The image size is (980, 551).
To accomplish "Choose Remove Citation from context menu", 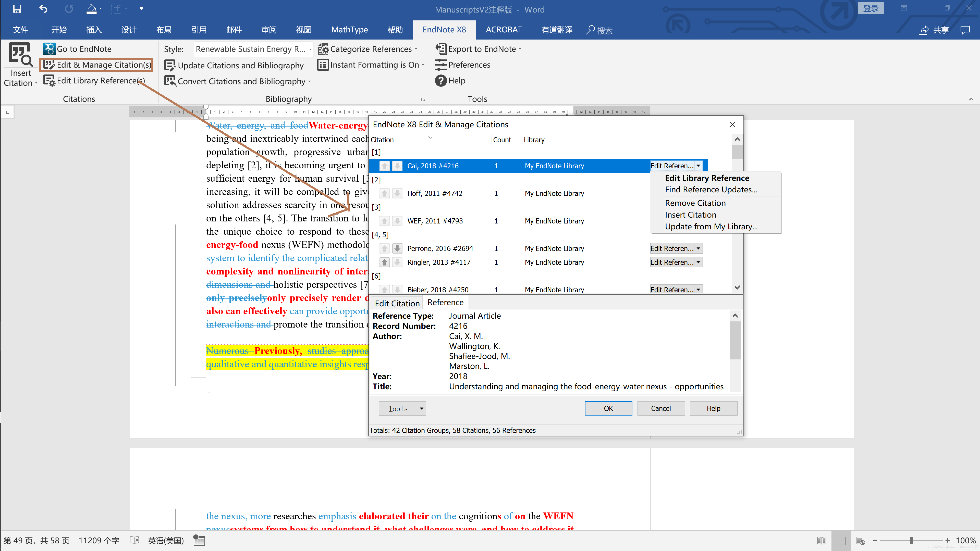I will coord(695,203).
